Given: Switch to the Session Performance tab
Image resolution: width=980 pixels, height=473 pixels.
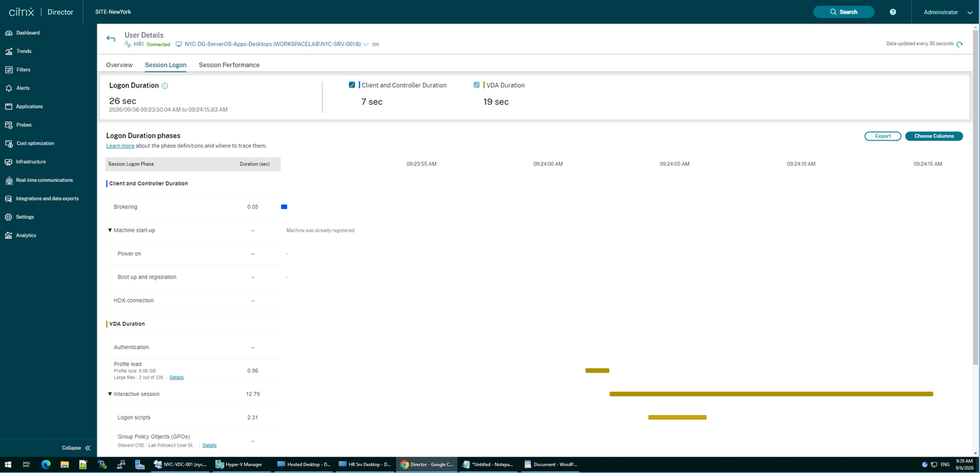Looking at the screenshot, I should point(229,65).
